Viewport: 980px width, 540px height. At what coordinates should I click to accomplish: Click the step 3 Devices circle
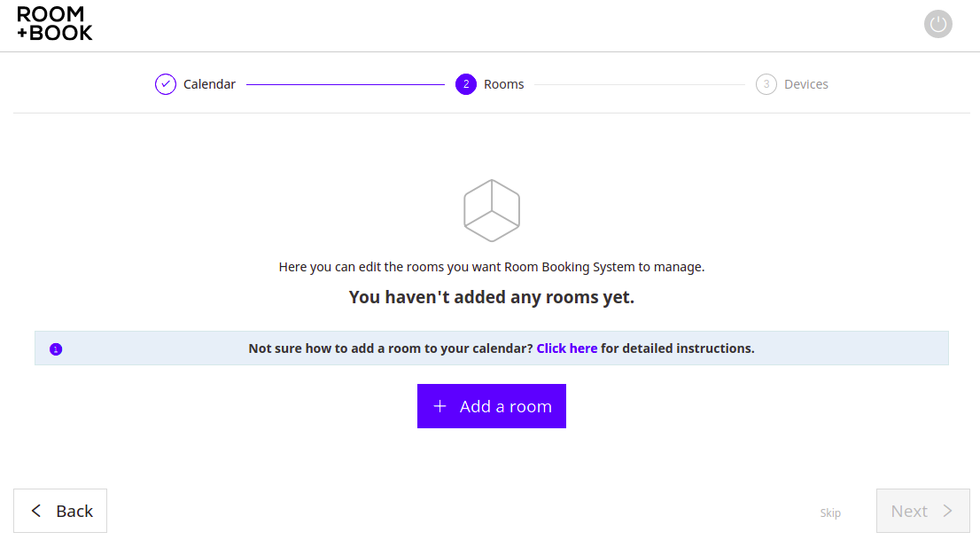tap(766, 84)
